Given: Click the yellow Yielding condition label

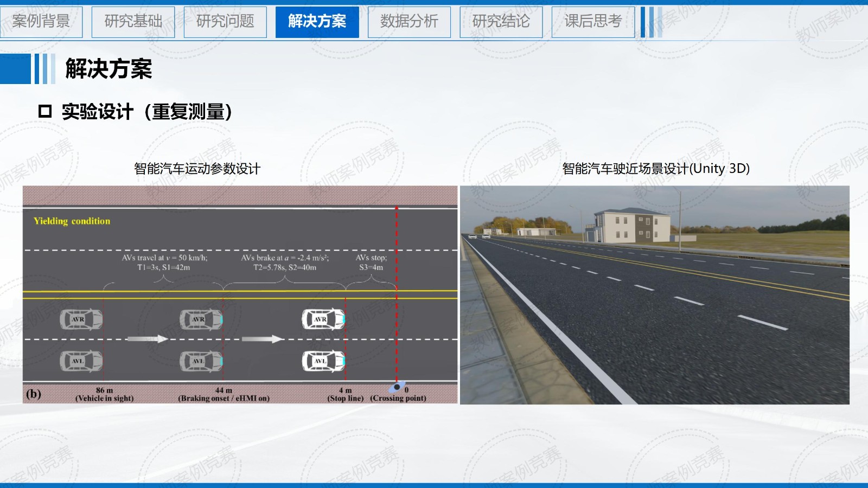Looking at the screenshot, I should tap(72, 221).
